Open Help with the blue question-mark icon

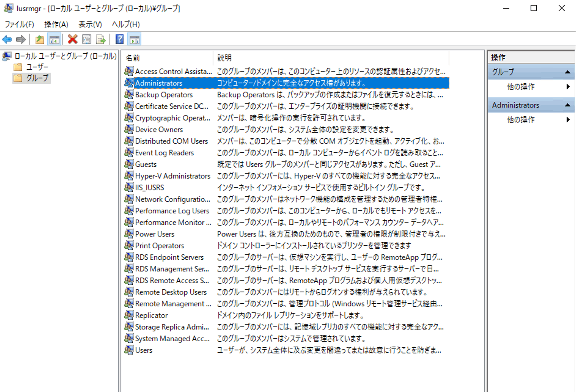[120, 39]
